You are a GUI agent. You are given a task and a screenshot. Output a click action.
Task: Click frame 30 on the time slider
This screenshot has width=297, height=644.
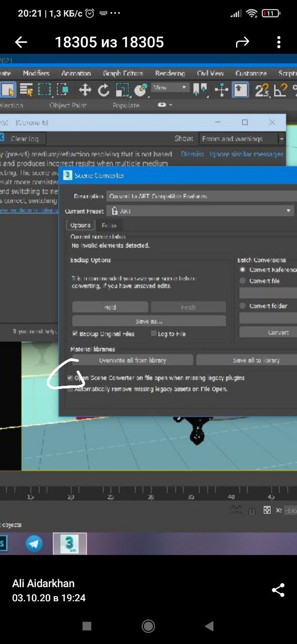pos(151,497)
